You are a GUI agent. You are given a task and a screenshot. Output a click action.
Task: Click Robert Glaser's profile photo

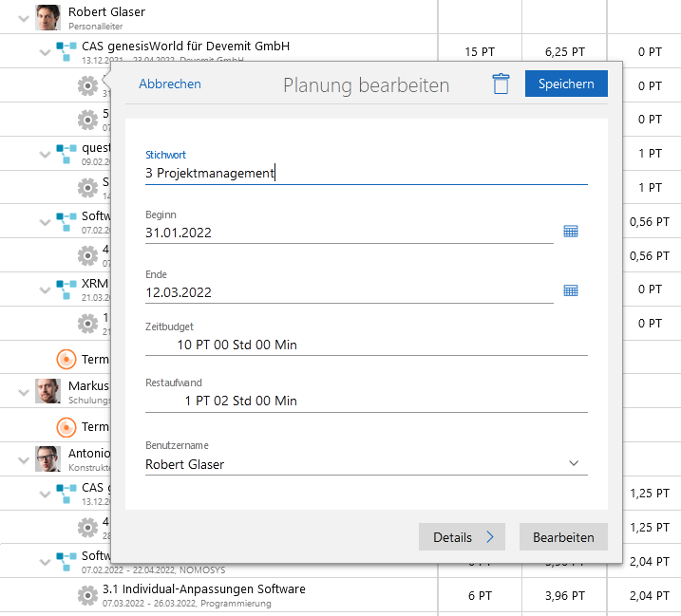pyautogui.click(x=47, y=16)
